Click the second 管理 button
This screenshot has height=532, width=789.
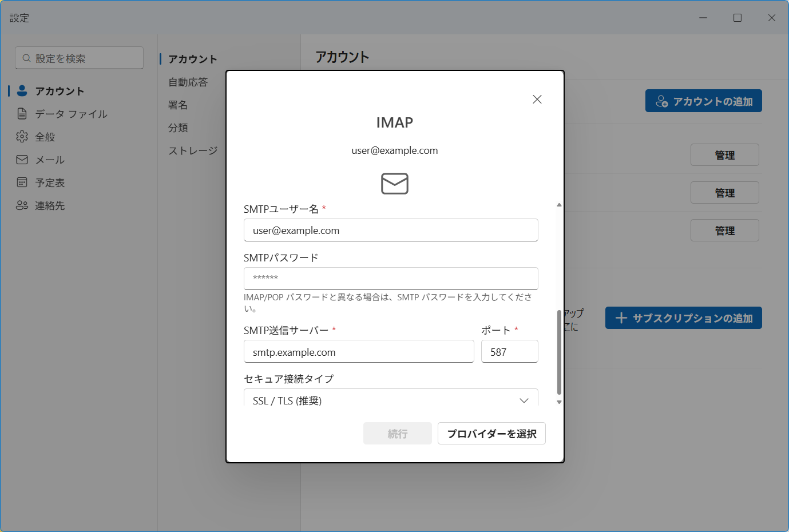point(724,192)
